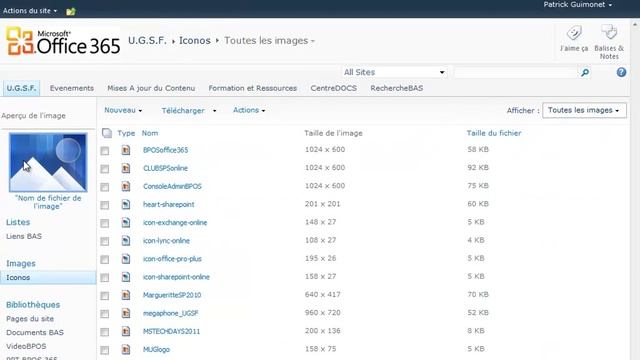Open the Mises A jour du Contenu tab
The image size is (640, 360).
point(151,88)
